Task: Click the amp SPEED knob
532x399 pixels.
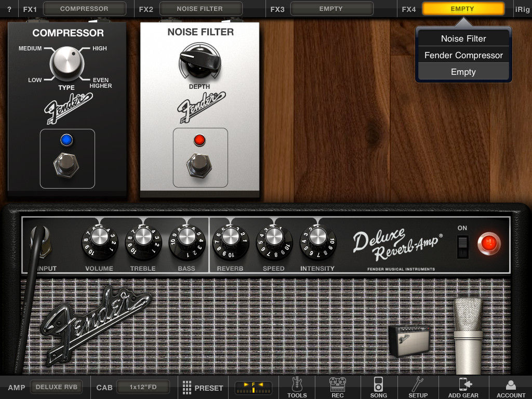Action: click(x=274, y=242)
